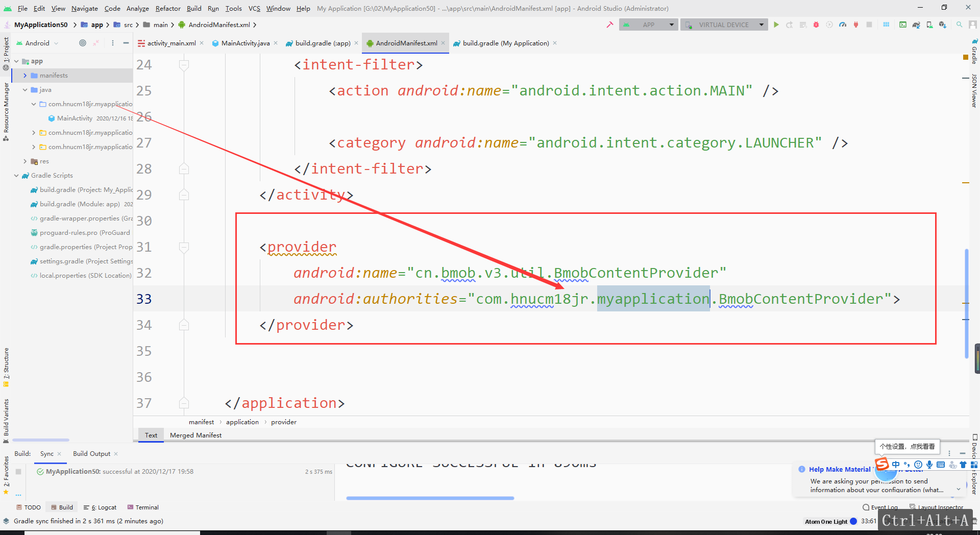Sync project with Gradle files elephant icon
Screen dimensions: 980x535
[x=916, y=25]
